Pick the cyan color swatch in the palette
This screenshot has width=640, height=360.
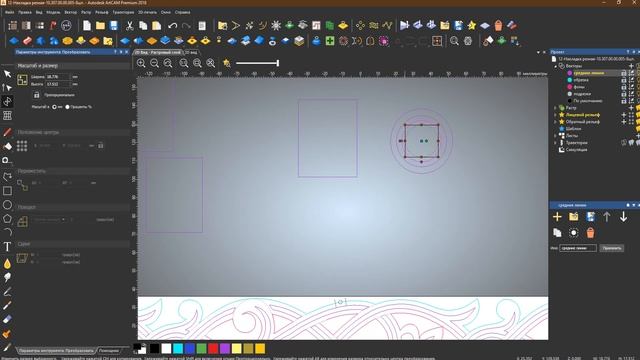coord(178,349)
